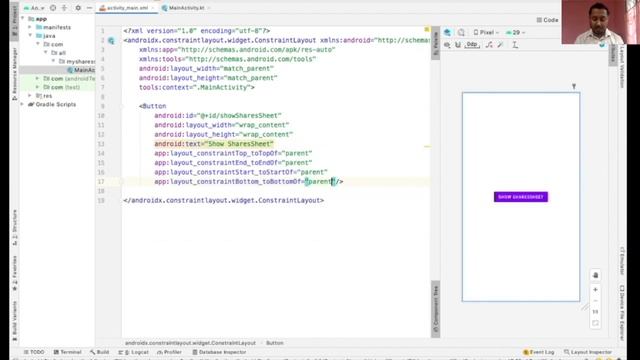Open the Layout Validation side tab
The height and width of the screenshot is (360, 640).
pyautogui.click(x=622, y=67)
